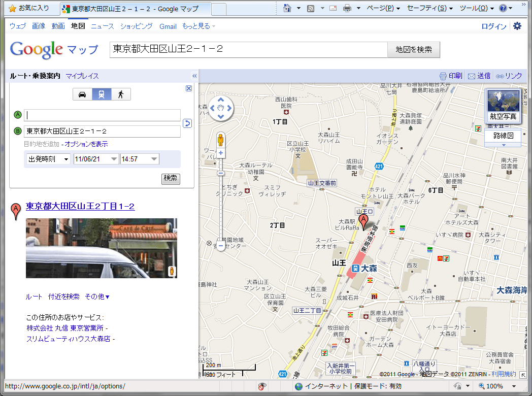The width and height of the screenshot is (532, 396).
Task: Click the browser home icon
Action: point(287,8)
